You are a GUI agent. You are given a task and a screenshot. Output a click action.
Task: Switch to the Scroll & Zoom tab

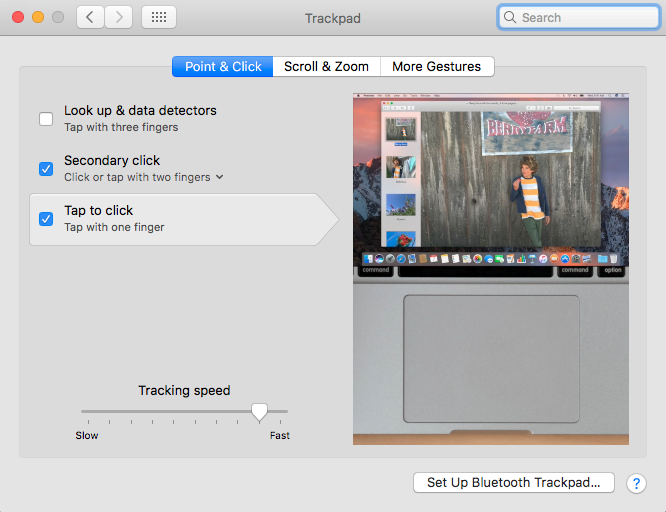pos(326,67)
